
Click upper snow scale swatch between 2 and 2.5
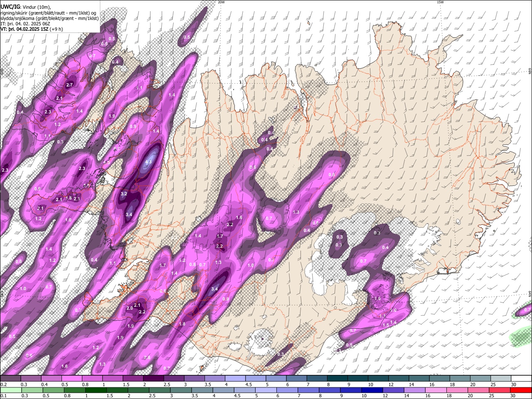[x=153, y=379]
